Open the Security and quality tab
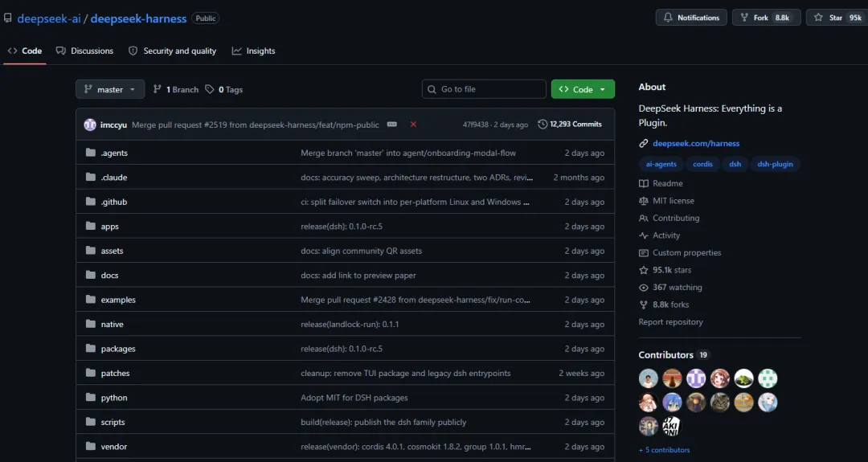This screenshot has width=868, height=462. coord(172,51)
